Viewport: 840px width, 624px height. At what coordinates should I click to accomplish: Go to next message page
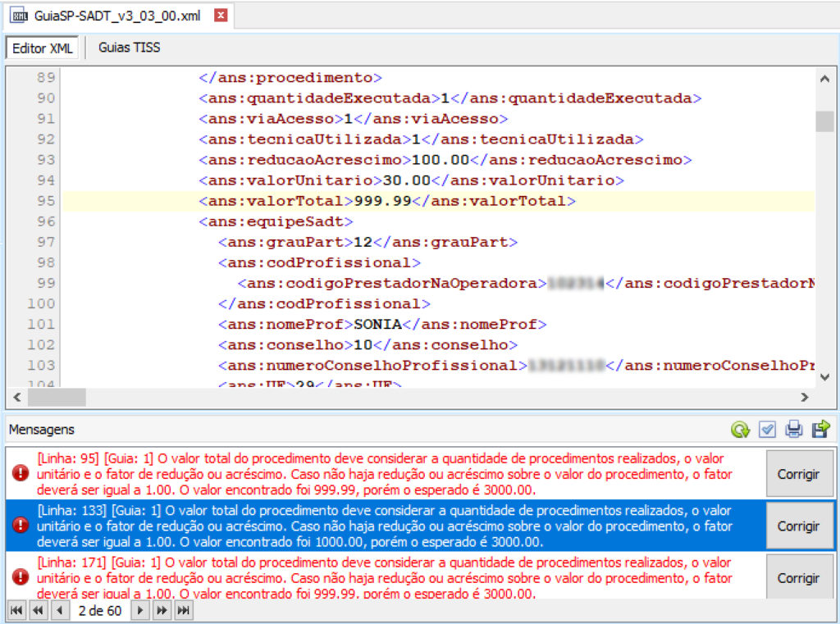(x=141, y=611)
